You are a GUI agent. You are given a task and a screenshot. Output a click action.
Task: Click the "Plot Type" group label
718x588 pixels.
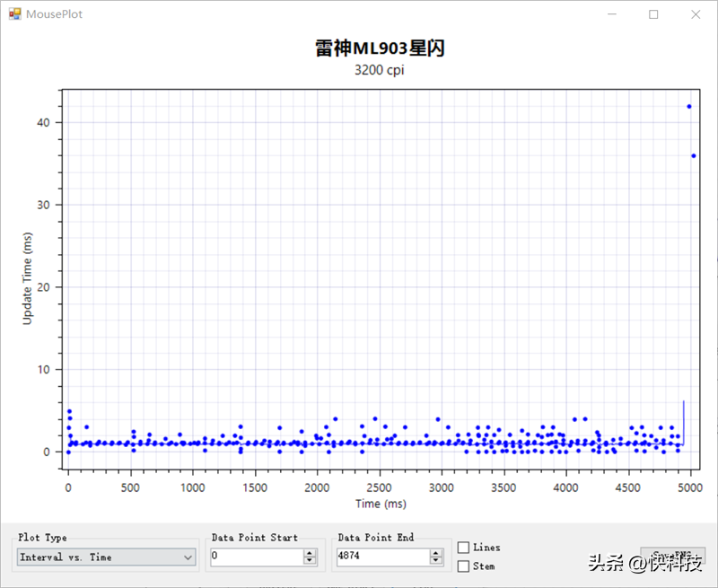[42, 537]
